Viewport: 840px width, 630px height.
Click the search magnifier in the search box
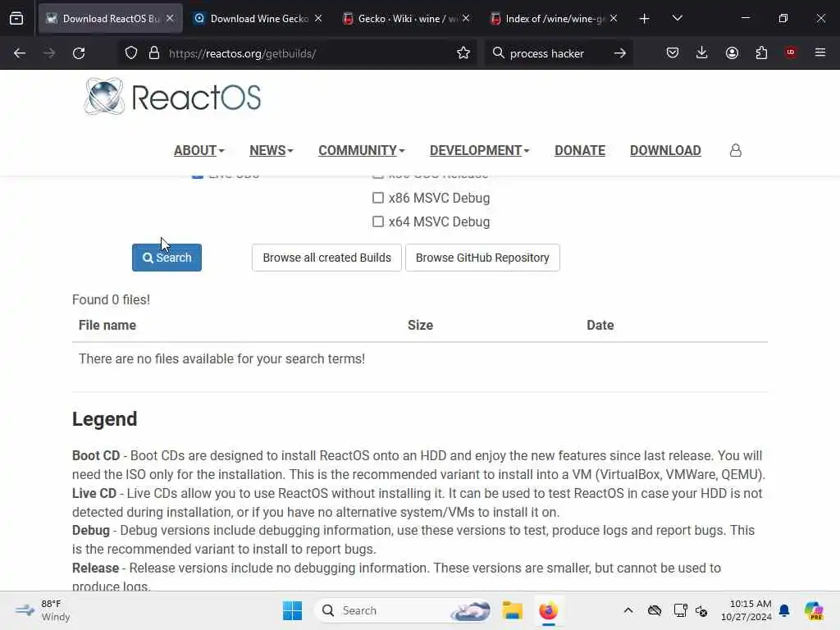[x=498, y=53]
